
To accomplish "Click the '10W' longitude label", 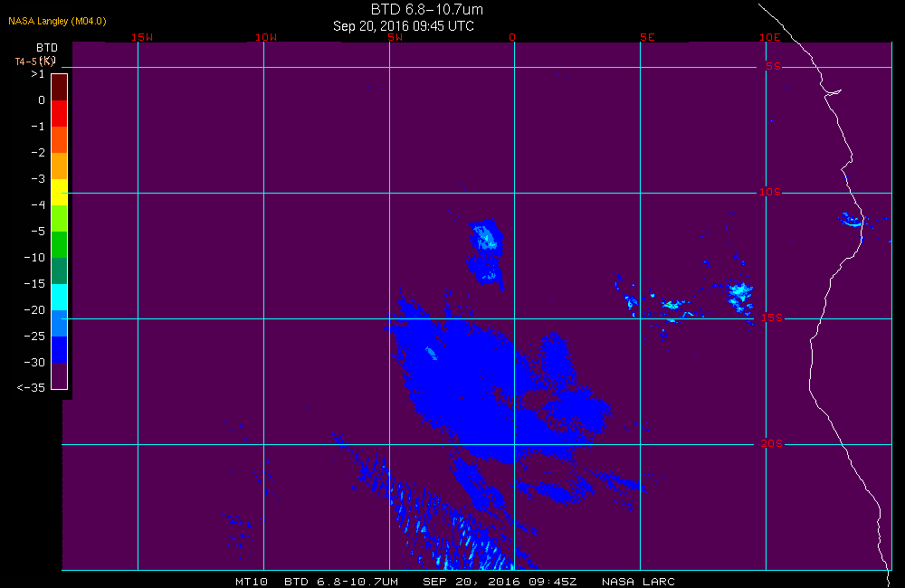I will click(x=266, y=37).
